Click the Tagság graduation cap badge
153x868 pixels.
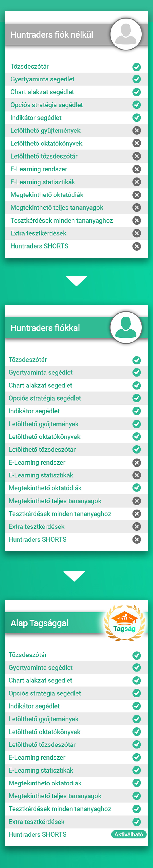[x=125, y=623]
